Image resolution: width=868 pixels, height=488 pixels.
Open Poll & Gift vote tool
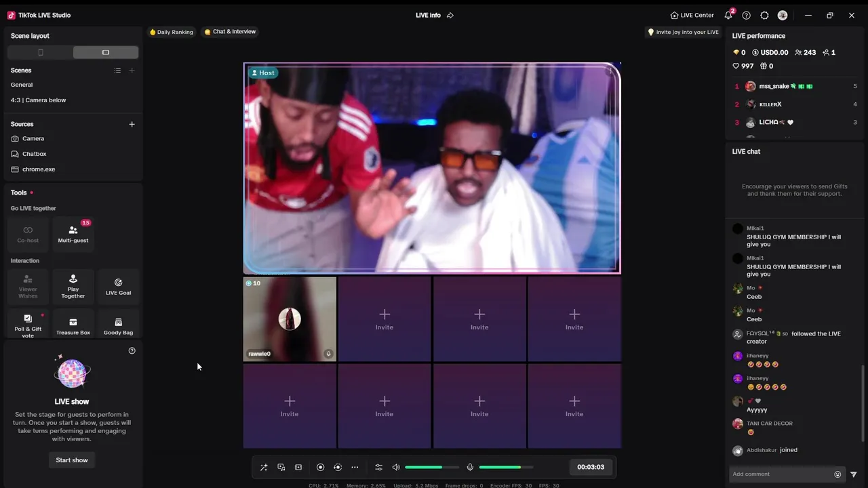pos(28,325)
